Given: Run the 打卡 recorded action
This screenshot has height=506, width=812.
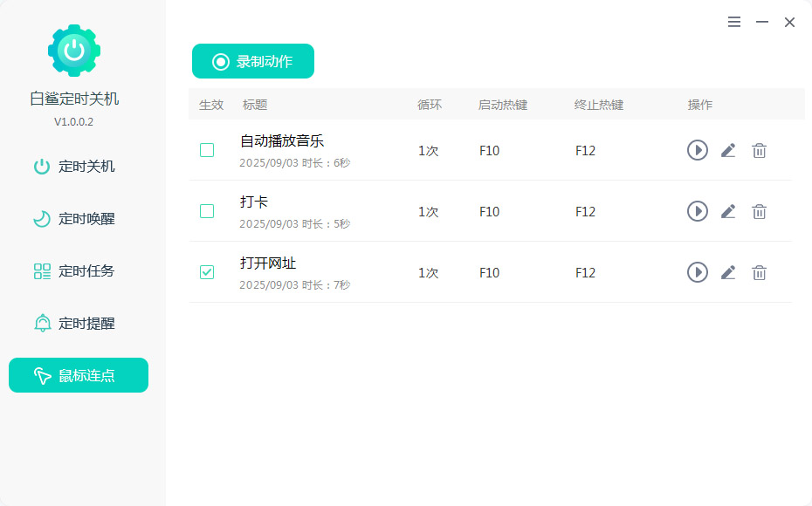Looking at the screenshot, I should (x=697, y=211).
